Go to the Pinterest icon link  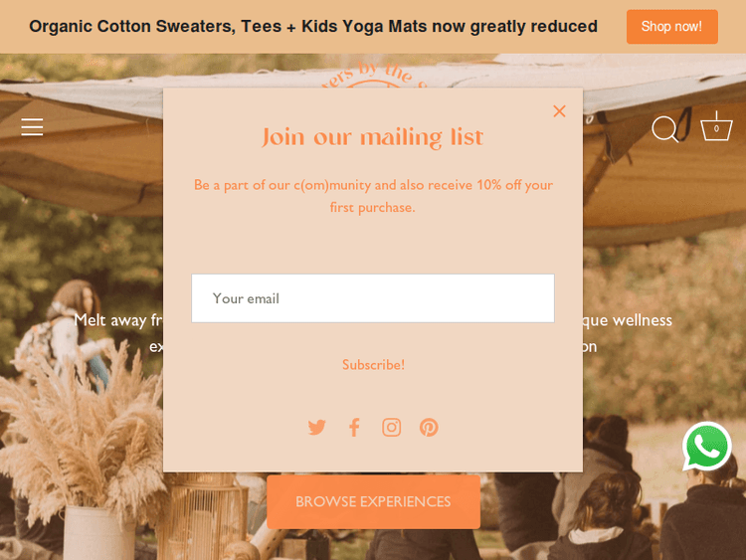coord(429,428)
